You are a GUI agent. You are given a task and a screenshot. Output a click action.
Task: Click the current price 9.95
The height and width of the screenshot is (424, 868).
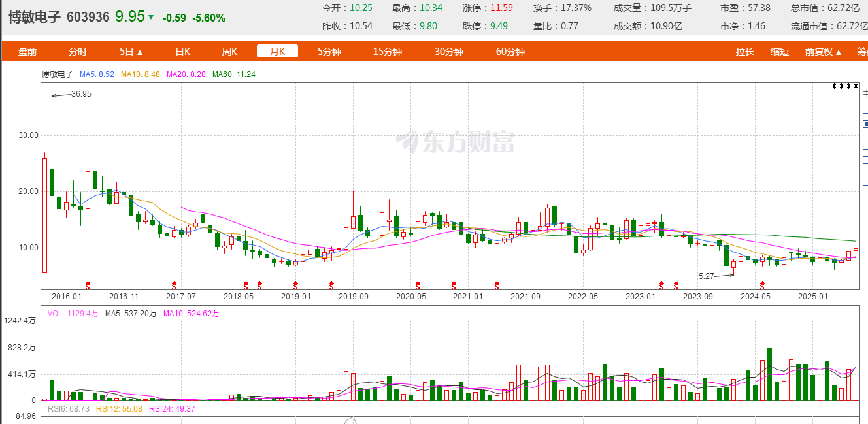129,16
